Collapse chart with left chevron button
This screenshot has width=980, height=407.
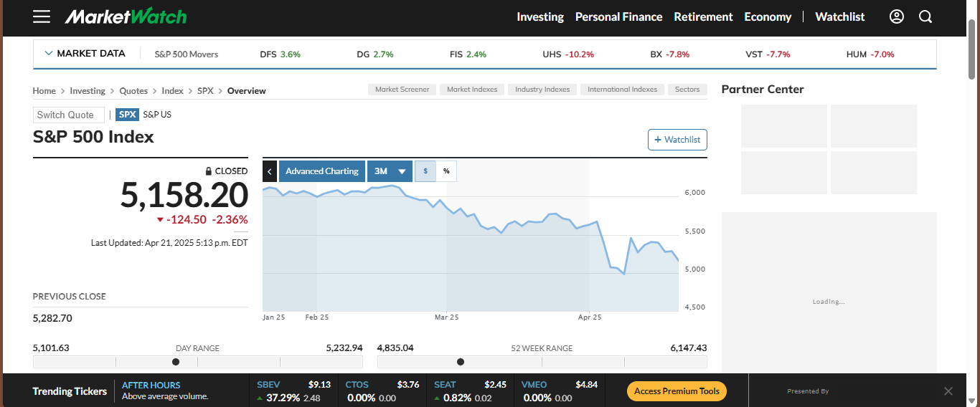point(270,171)
